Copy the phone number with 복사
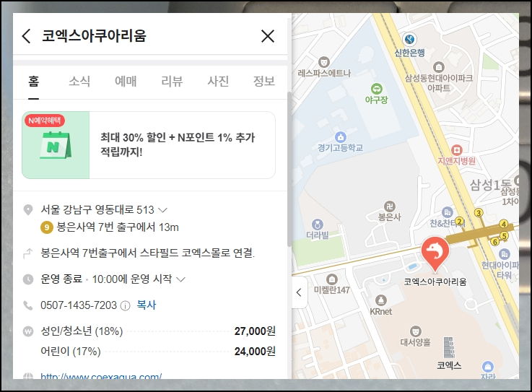 147,305
